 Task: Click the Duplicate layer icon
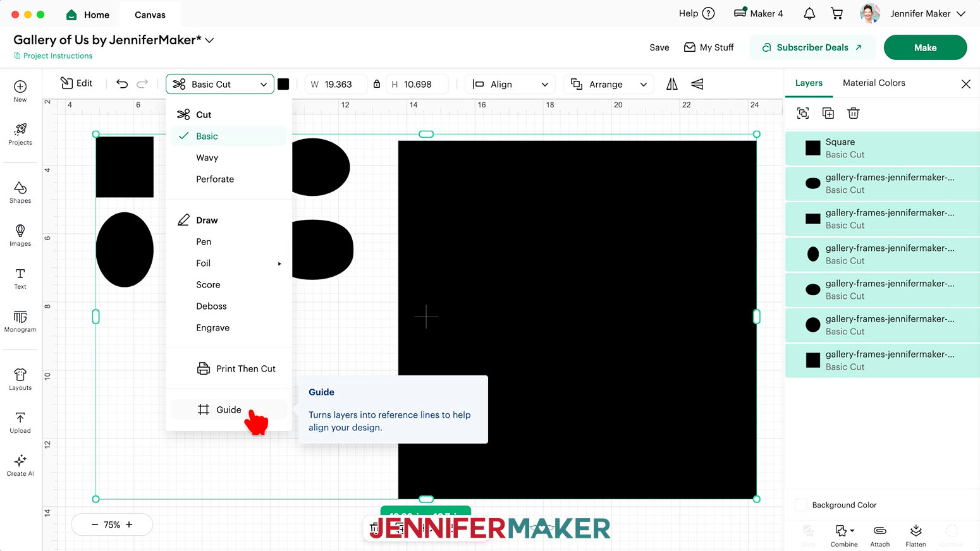828,113
